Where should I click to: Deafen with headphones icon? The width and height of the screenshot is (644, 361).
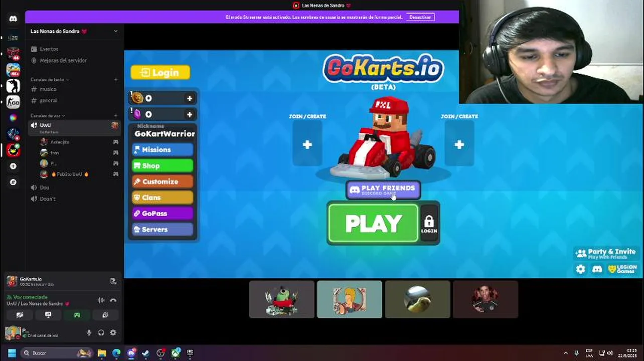[101, 332]
